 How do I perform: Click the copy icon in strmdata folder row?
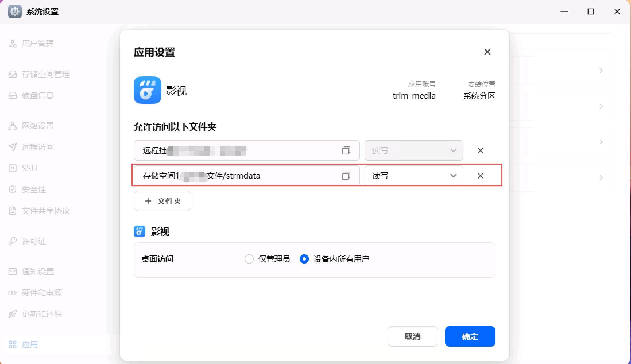click(x=346, y=176)
